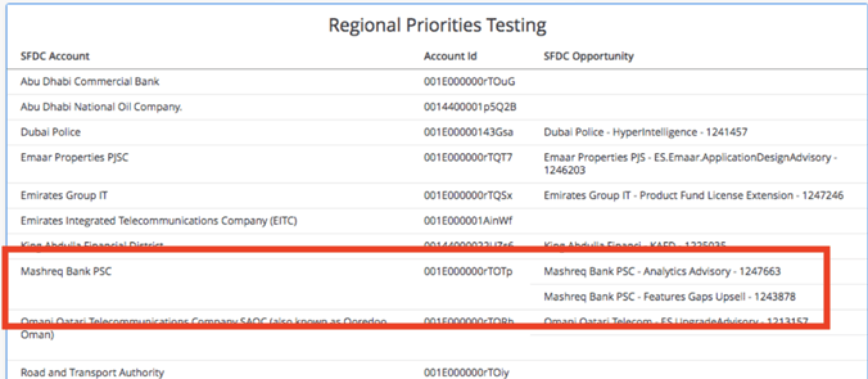
Task: Click account ID 0014400001p5Q2B
Action: (471, 107)
